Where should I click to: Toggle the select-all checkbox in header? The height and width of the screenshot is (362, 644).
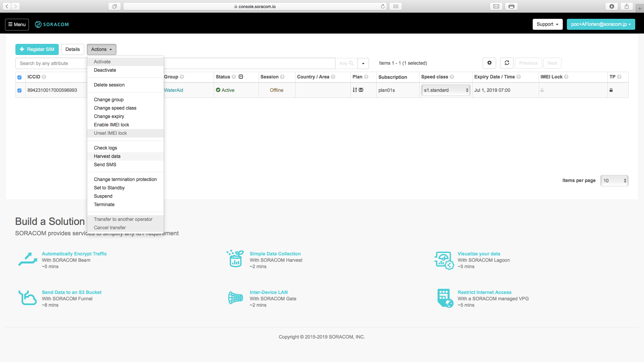point(19,77)
